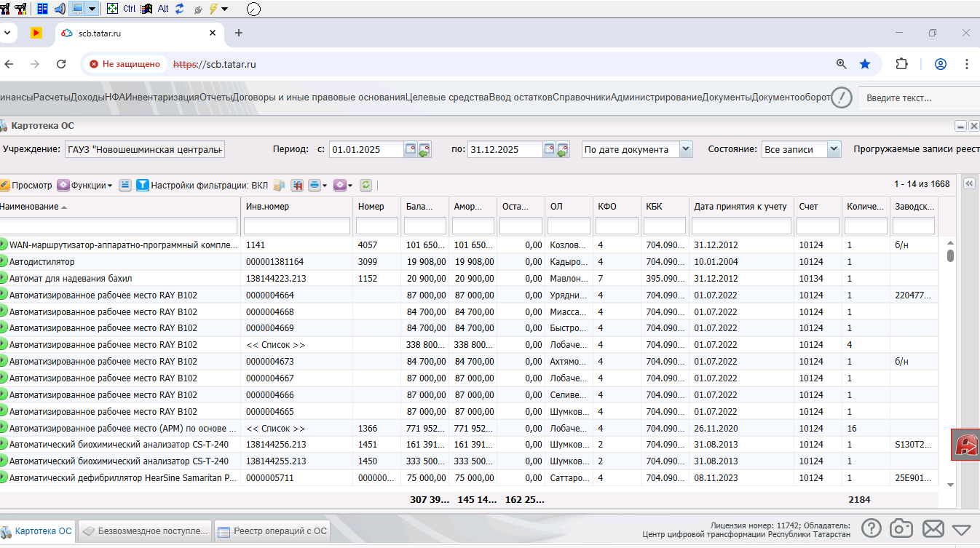Click the Наименование column filter field
Image resolution: width=980 pixels, height=548 pixels.
[119, 226]
